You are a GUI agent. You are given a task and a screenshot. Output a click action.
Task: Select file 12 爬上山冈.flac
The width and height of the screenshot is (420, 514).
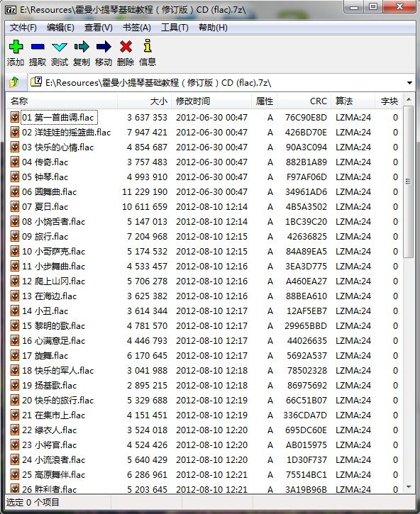coord(53,281)
